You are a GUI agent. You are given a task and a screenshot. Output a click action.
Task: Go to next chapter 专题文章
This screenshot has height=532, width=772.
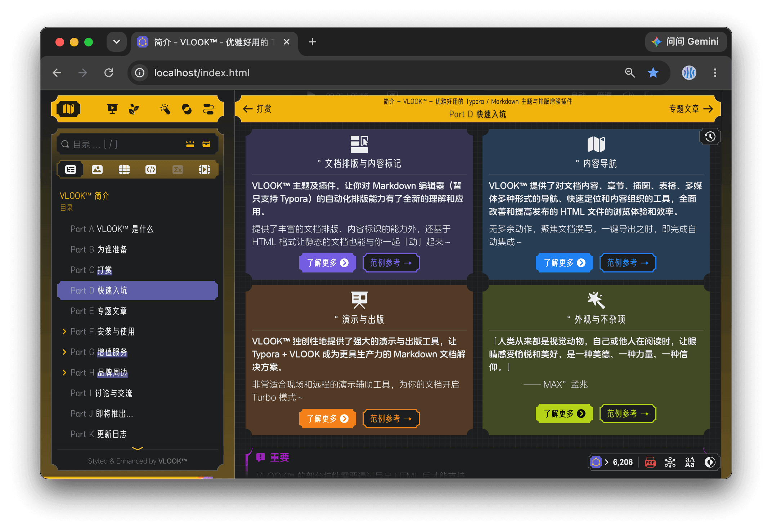[x=691, y=109]
